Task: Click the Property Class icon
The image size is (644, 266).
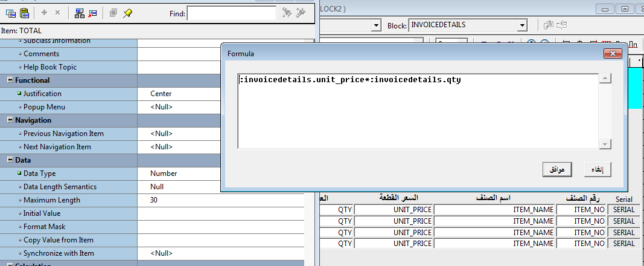Action: (x=80, y=13)
